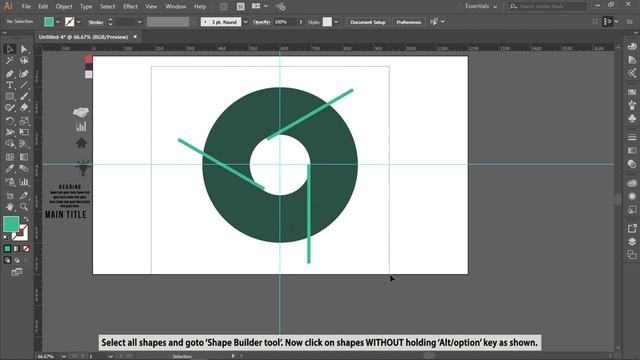Click the Search Adobe Stock field

[548, 6]
